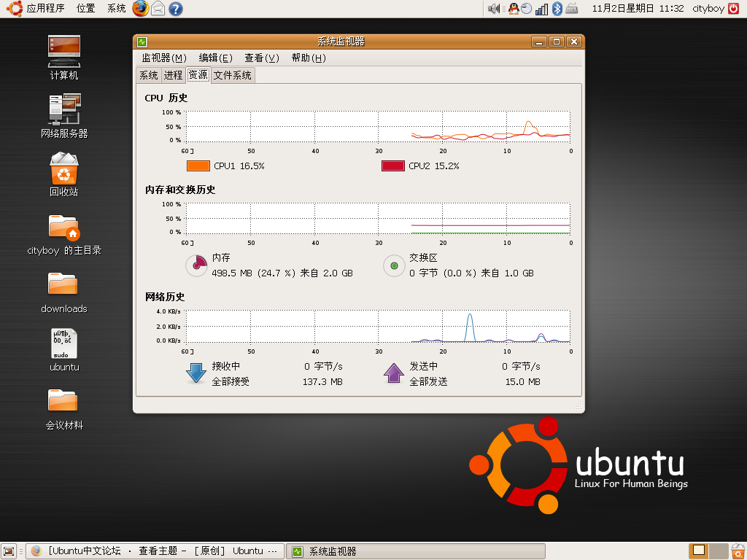Open the QQ penguin tray icon

pyautogui.click(x=514, y=9)
